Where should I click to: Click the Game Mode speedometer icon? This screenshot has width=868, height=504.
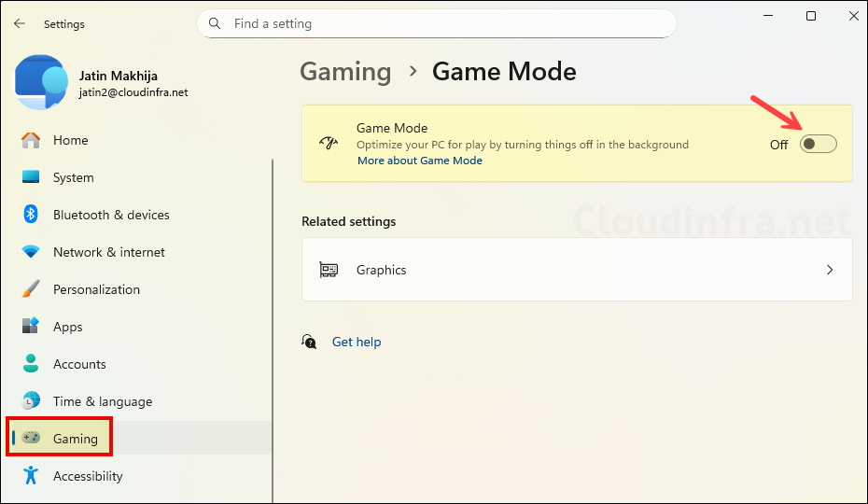point(329,144)
